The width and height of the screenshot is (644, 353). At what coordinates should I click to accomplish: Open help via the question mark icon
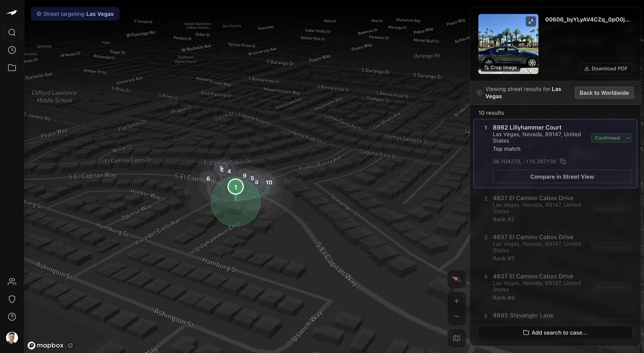(12, 317)
